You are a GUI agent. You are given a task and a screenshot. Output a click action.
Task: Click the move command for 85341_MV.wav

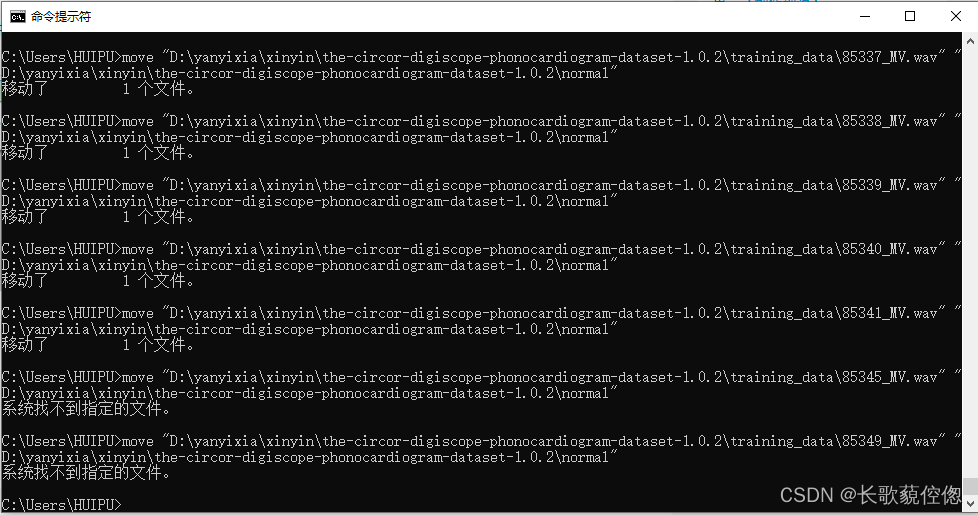[481, 321]
